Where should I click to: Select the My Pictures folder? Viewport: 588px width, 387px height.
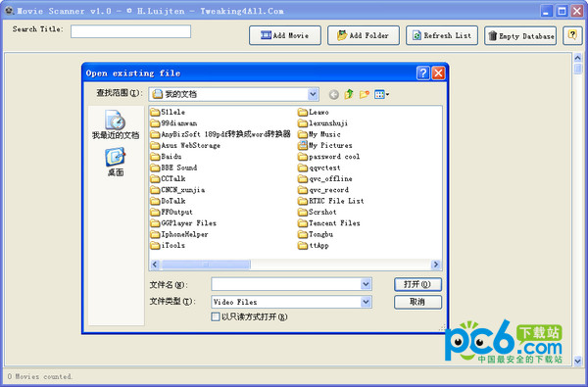tap(325, 146)
